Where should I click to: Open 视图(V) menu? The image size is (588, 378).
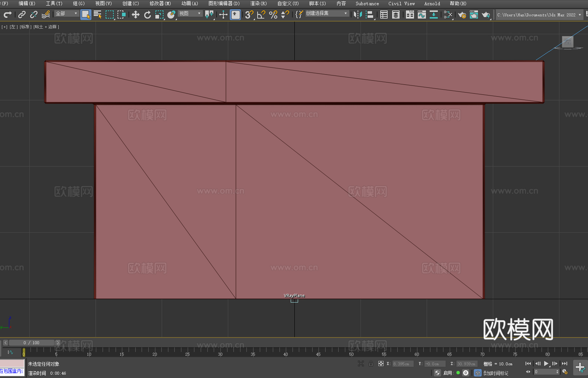[x=103, y=3]
